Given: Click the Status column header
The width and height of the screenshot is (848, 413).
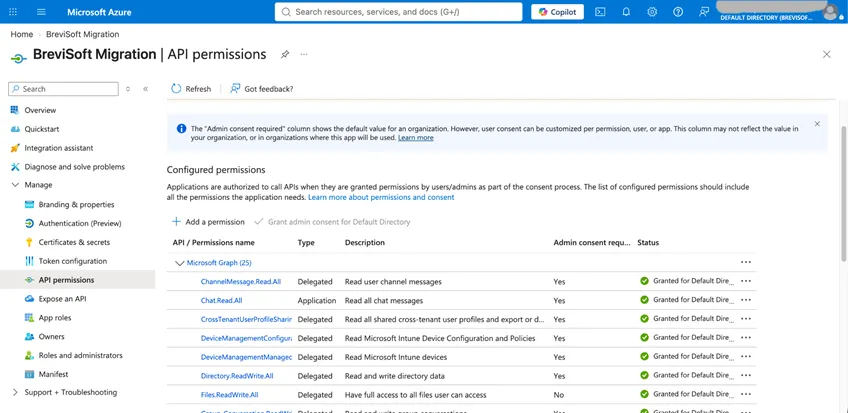Looking at the screenshot, I should click(648, 243).
